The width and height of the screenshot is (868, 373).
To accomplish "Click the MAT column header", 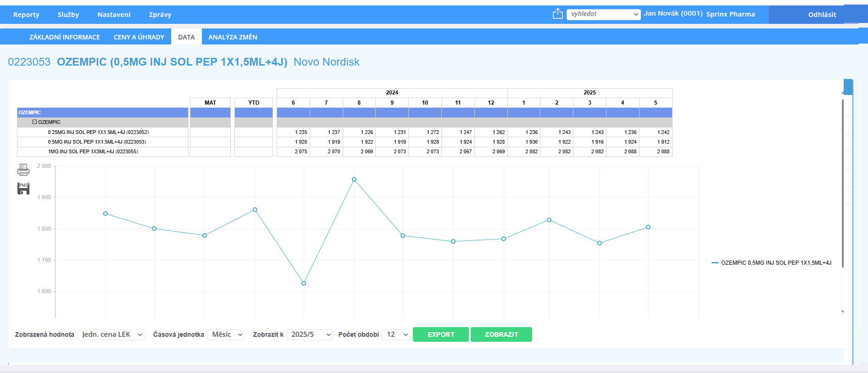I will 210,103.
